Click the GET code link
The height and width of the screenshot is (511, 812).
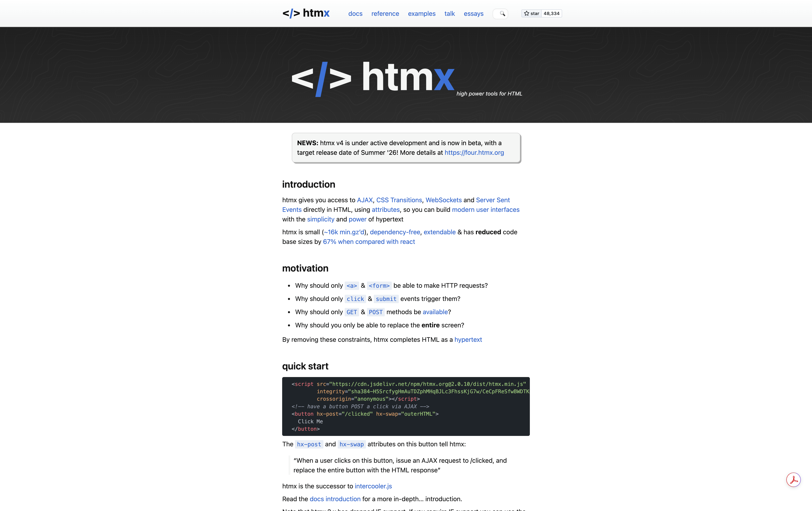click(352, 312)
